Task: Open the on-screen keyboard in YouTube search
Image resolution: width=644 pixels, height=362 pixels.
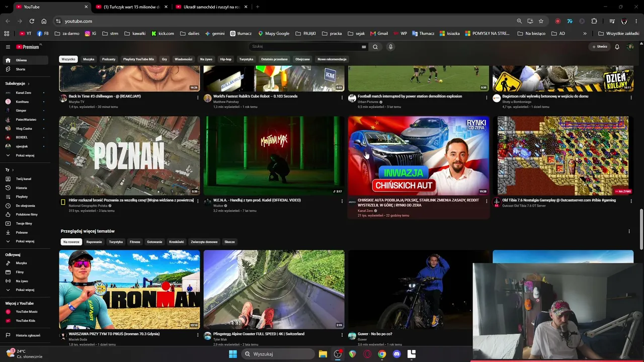Action: tap(364, 47)
